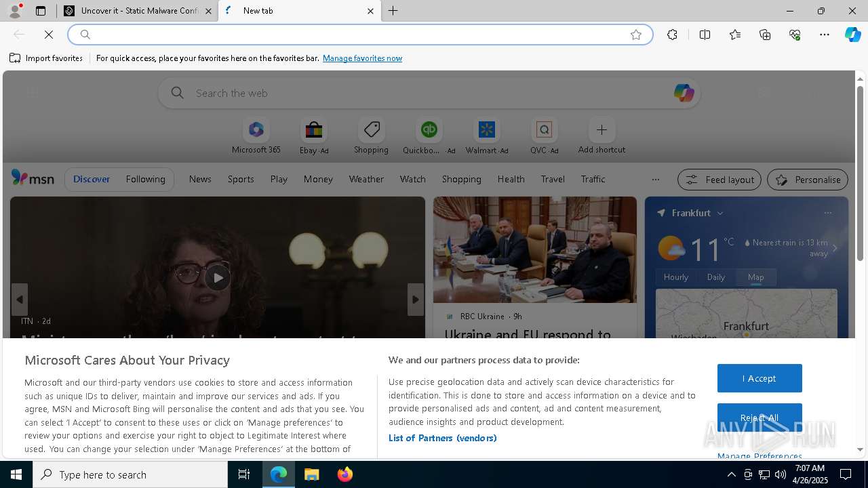This screenshot has width=868, height=488.
Task: Open the Shopping shortcut
Action: [371, 136]
